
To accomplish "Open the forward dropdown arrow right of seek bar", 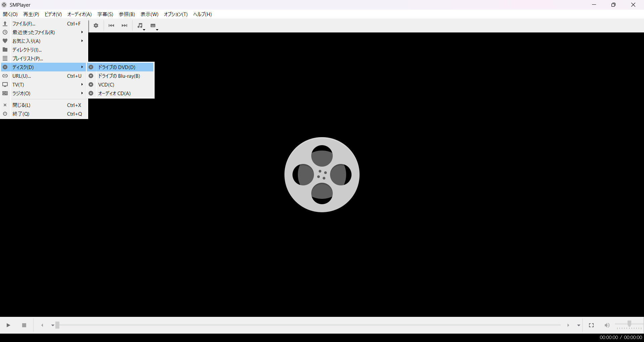I will coord(579,325).
